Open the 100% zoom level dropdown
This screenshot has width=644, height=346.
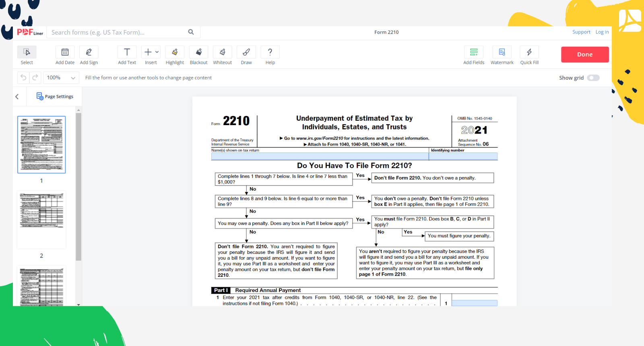tap(61, 78)
